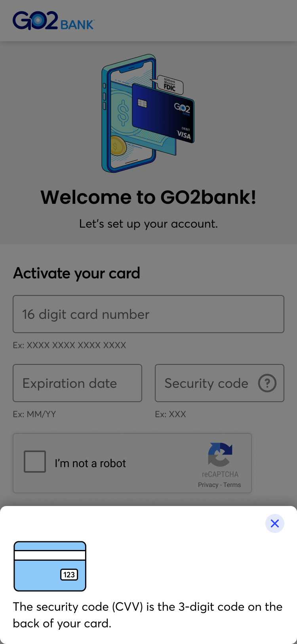Click the Security code input field
This screenshot has height=644, width=297.
coord(206,383)
